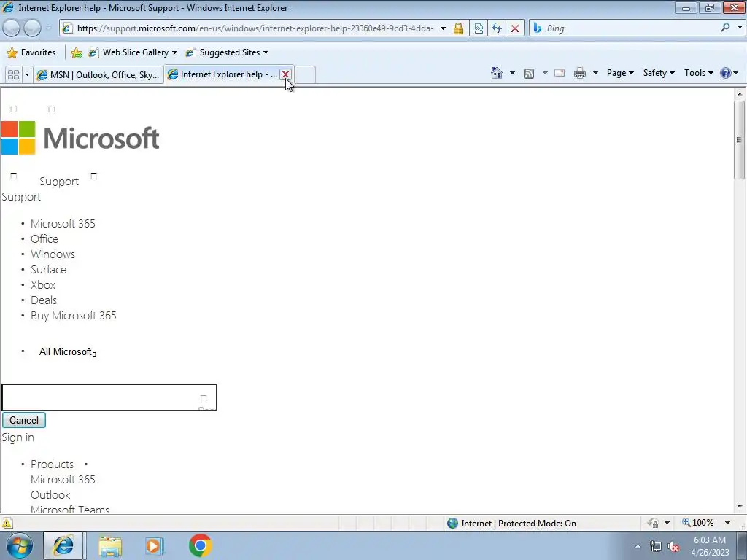Screen dimensions: 747x560
Task: Open the security lock report icon
Action: pyautogui.click(x=458, y=28)
